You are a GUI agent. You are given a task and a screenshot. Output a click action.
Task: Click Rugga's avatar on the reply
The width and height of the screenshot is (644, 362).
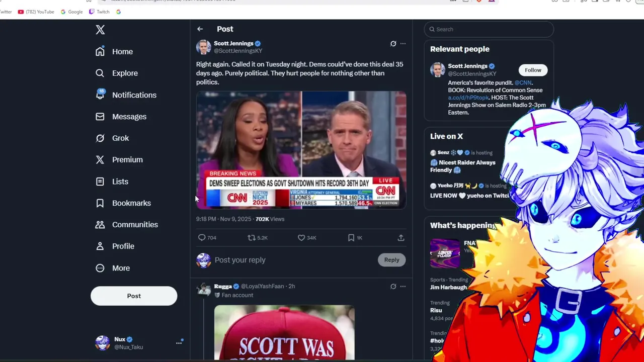click(204, 290)
